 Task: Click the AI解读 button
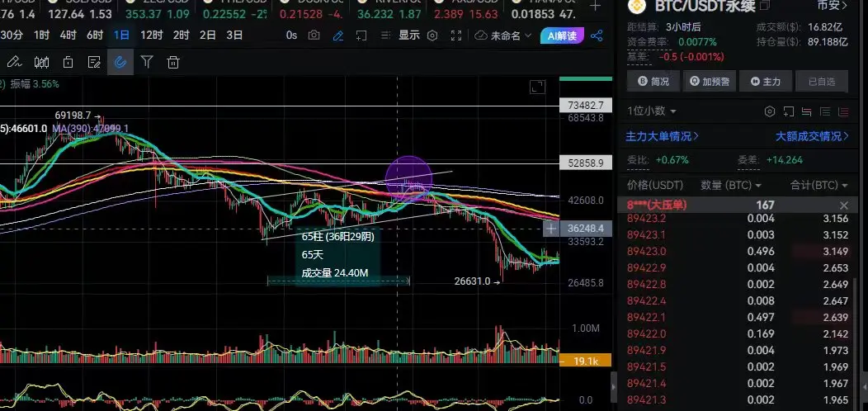coord(562,36)
